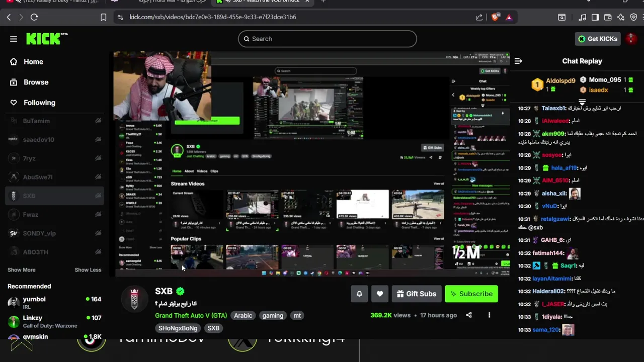This screenshot has width=644, height=362.
Task: Click Momo_095 top gifter
Action: (x=605, y=80)
